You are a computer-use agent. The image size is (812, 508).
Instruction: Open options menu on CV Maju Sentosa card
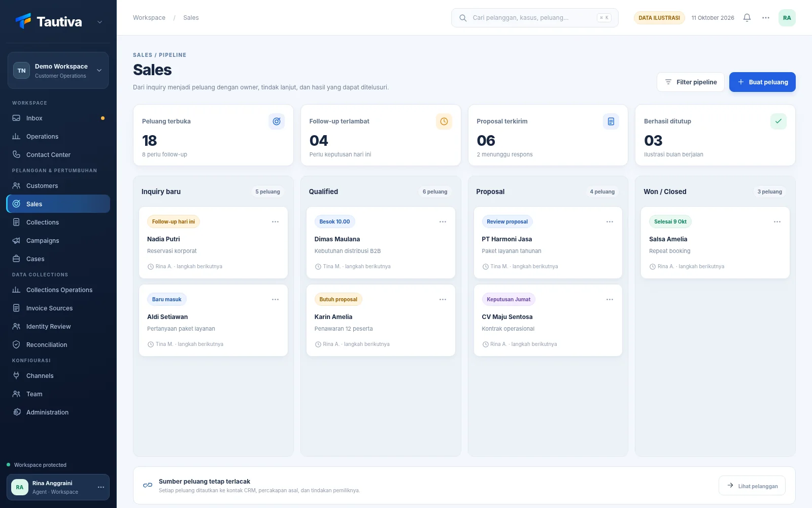point(610,300)
